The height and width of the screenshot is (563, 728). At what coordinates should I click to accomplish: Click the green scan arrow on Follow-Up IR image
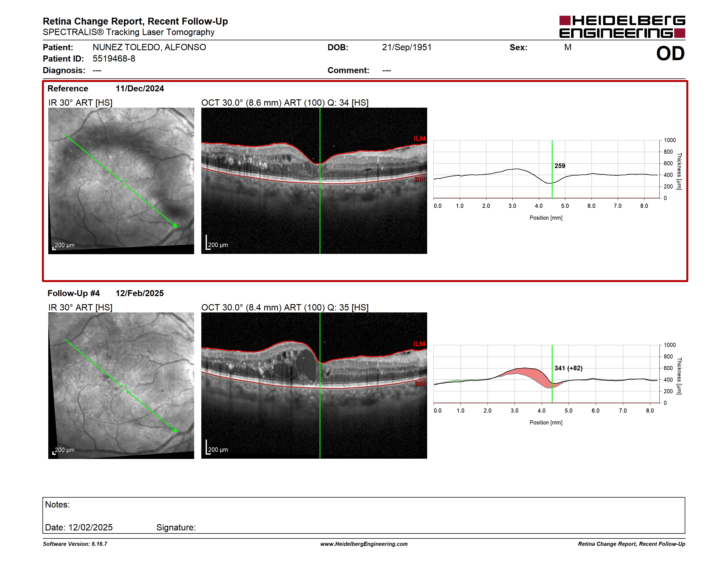[x=121, y=386]
